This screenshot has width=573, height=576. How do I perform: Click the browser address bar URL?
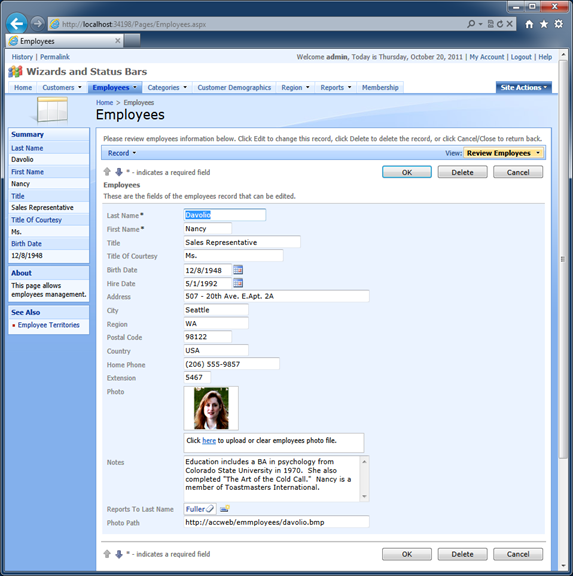(134, 25)
